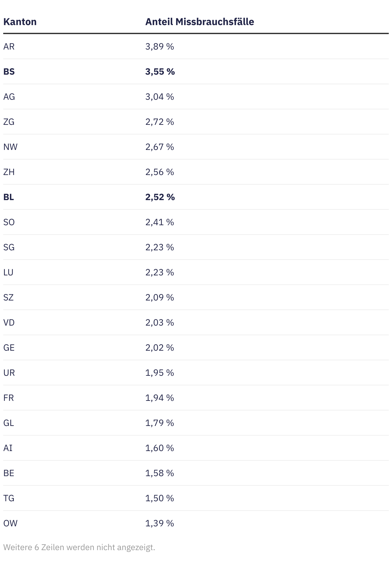Click the bold 3,55 % value

coord(160,72)
